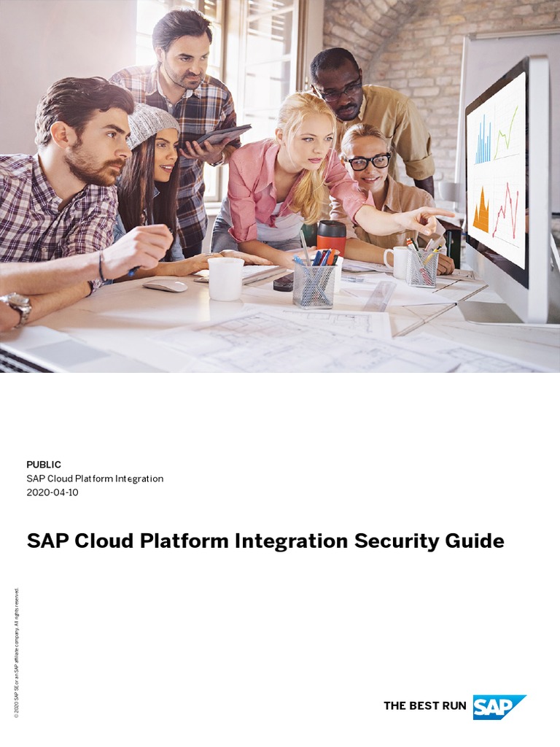Click the 'THE BEST RUN' tagline
The width and height of the screenshot is (560, 747).
(425, 706)
